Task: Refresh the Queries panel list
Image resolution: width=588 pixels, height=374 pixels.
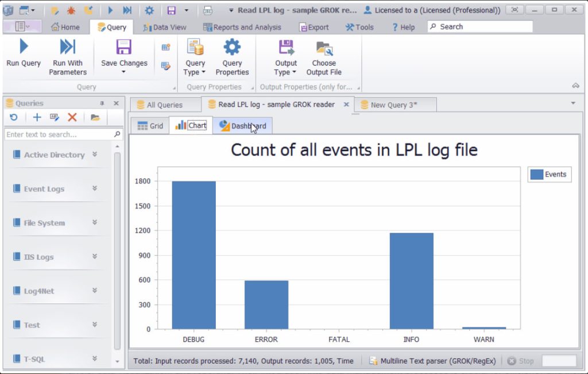Action: click(14, 117)
